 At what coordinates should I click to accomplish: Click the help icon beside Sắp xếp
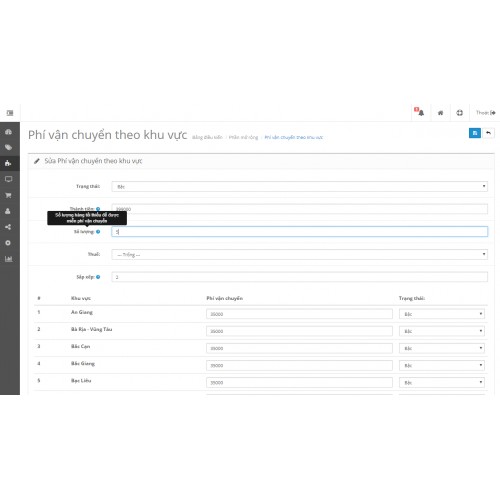tap(98, 277)
